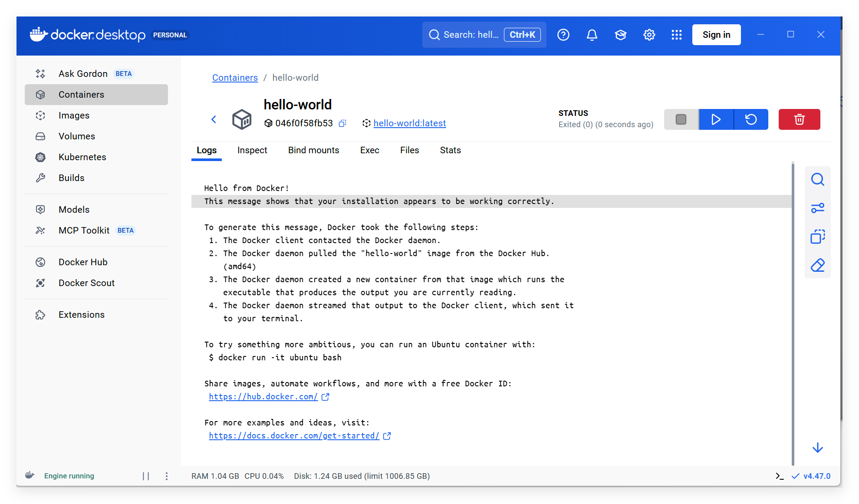Screen dimensions: 859x504
Task: Open the engine options three-dot menu
Action: [167, 476]
